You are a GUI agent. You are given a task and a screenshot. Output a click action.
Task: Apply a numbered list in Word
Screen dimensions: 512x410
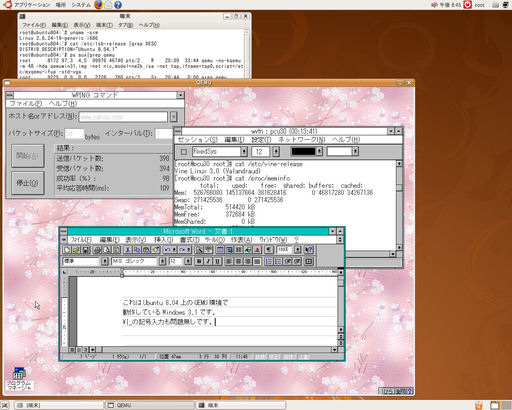pyautogui.click(x=269, y=262)
